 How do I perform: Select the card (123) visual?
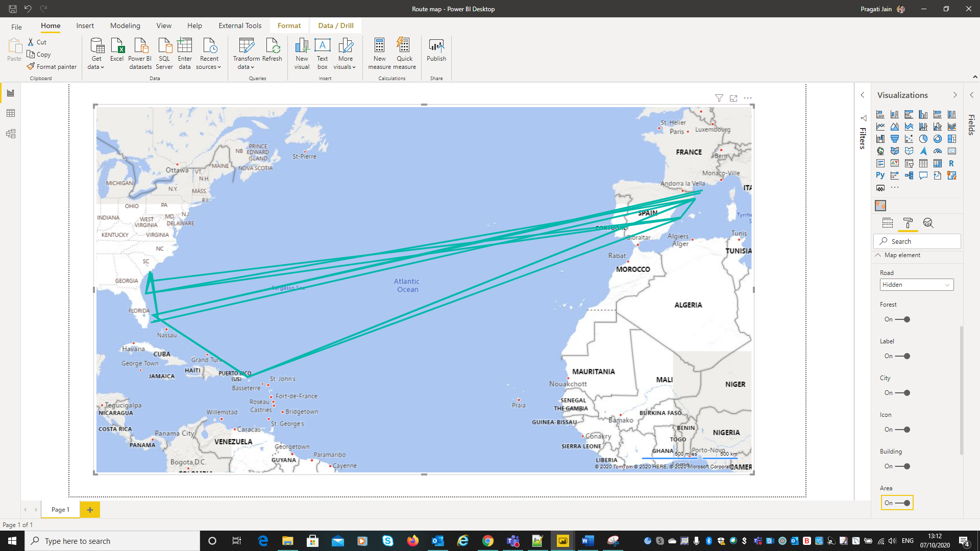tap(952, 151)
